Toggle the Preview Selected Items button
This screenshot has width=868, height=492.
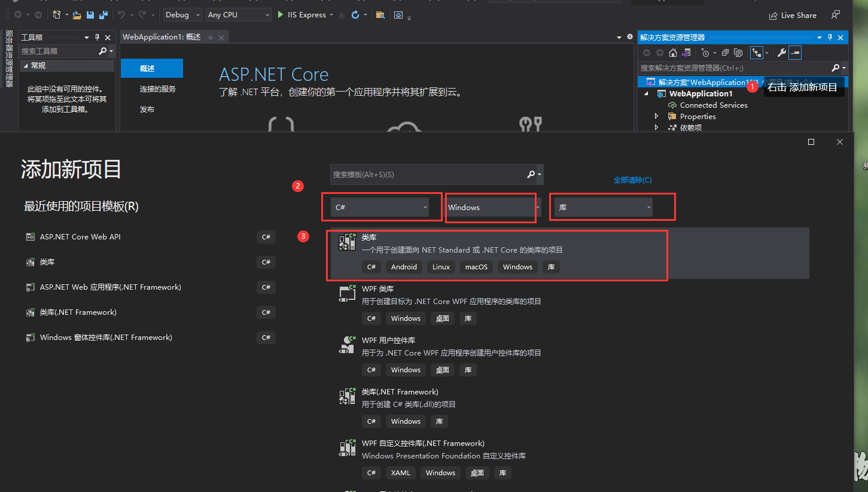[794, 53]
